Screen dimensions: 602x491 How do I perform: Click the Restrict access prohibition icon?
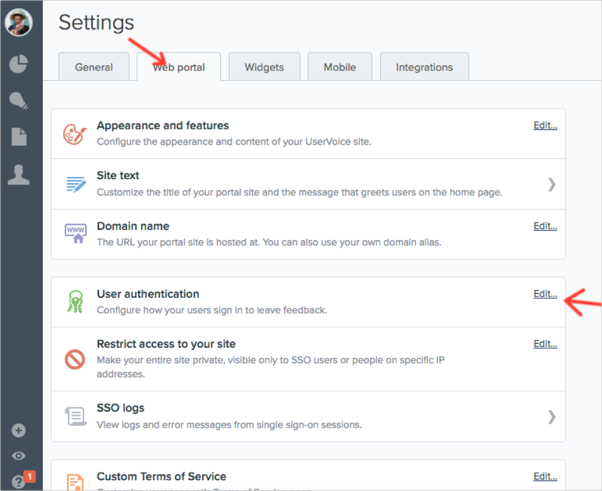pos(75,358)
